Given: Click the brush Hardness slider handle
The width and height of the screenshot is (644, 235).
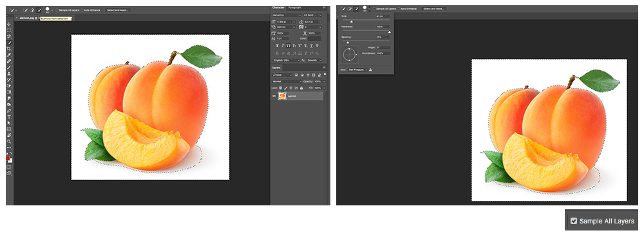Looking at the screenshot, I should (x=390, y=32).
